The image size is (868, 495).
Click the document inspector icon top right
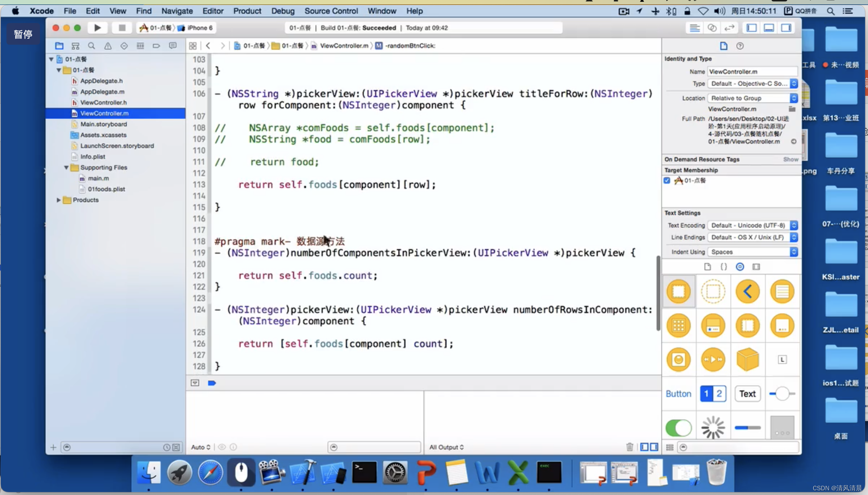(723, 45)
